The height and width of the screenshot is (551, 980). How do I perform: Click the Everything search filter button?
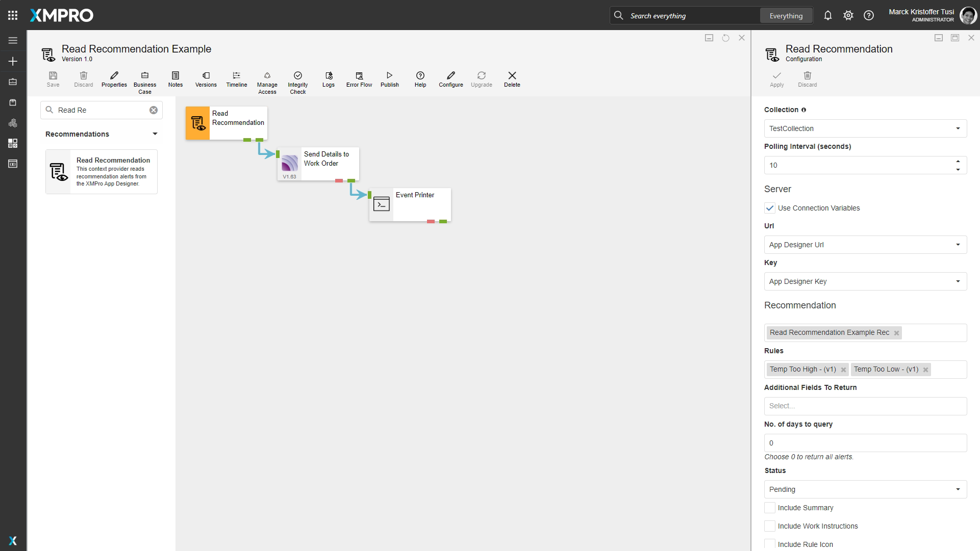(x=786, y=16)
